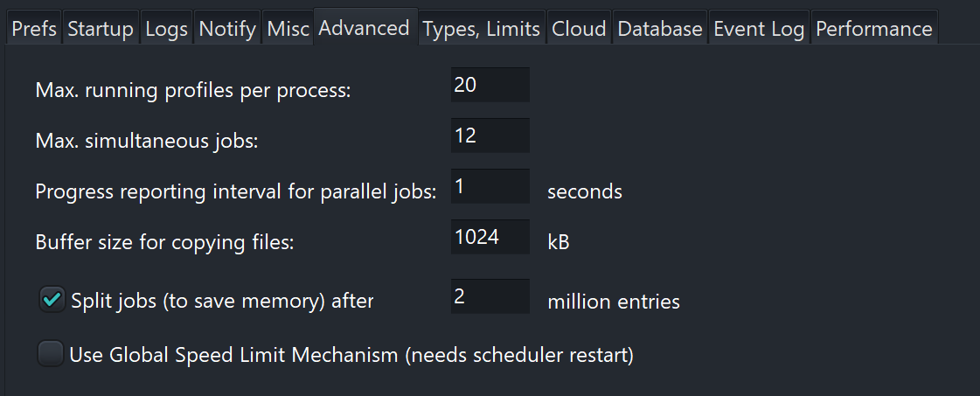Switch to the Prefs tab
The image size is (980, 396).
point(34,29)
